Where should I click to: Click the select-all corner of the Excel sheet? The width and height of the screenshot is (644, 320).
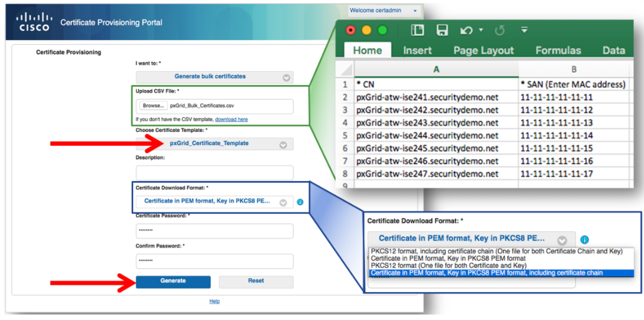pyautogui.click(x=345, y=70)
